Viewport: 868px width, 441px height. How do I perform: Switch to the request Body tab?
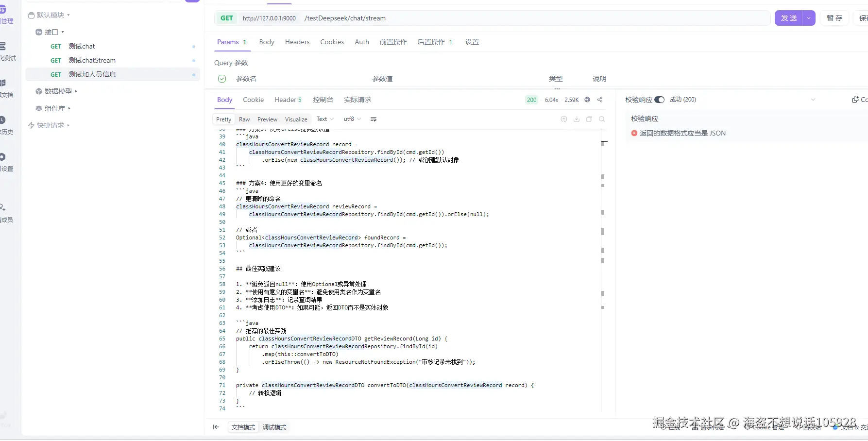[x=267, y=42]
